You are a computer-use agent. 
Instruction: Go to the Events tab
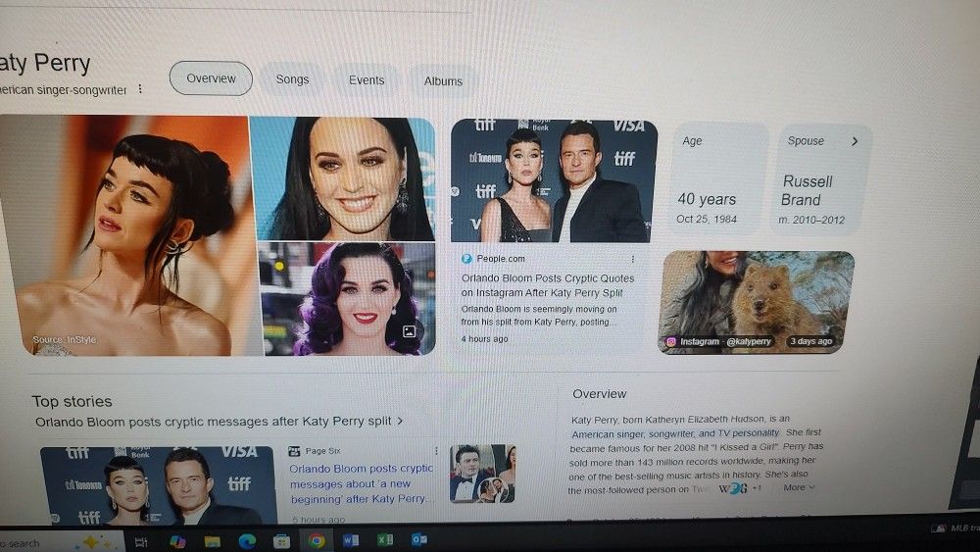[x=367, y=80]
